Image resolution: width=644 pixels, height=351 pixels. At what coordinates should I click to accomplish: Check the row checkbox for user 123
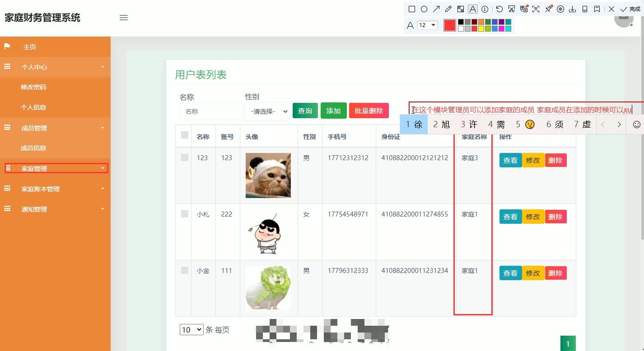point(183,157)
